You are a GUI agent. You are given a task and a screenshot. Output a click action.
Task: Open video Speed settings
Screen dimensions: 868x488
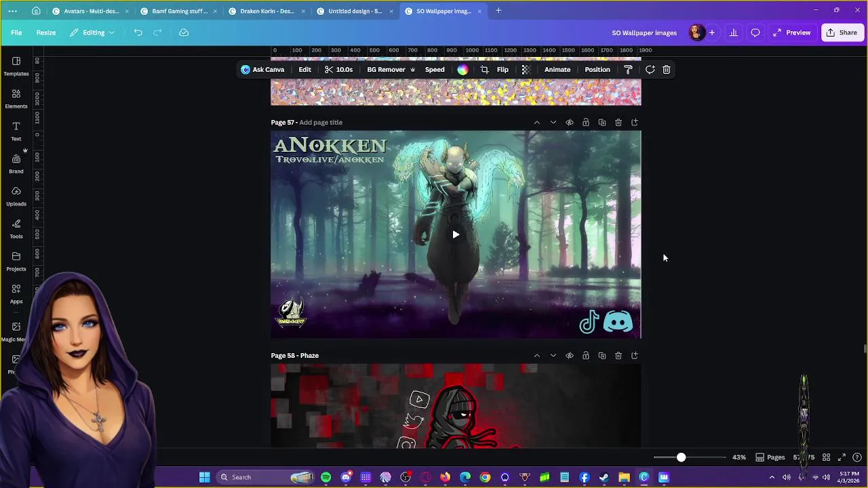(x=435, y=70)
